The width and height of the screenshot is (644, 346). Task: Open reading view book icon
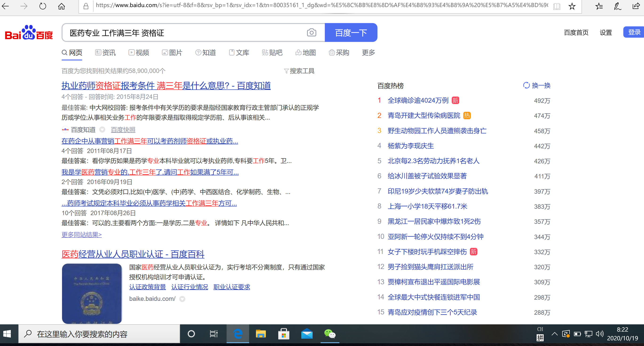click(x=557, y=6)
